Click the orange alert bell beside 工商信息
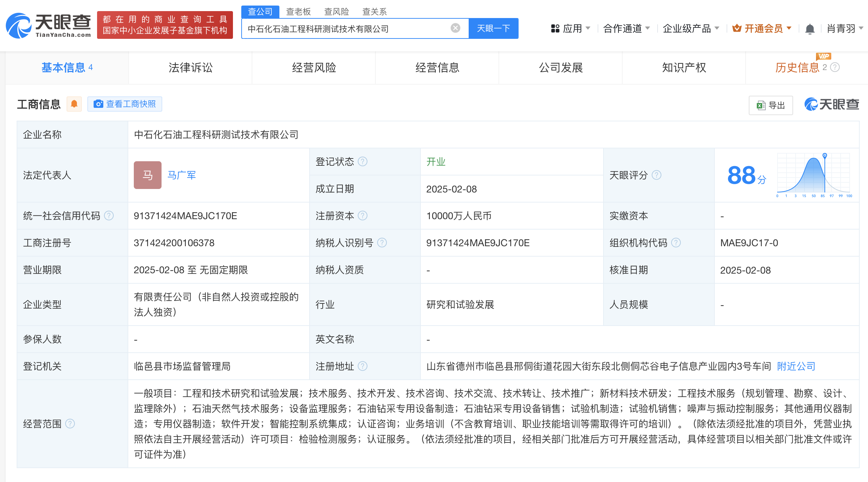Screen dimensions: 868x482 74,104
